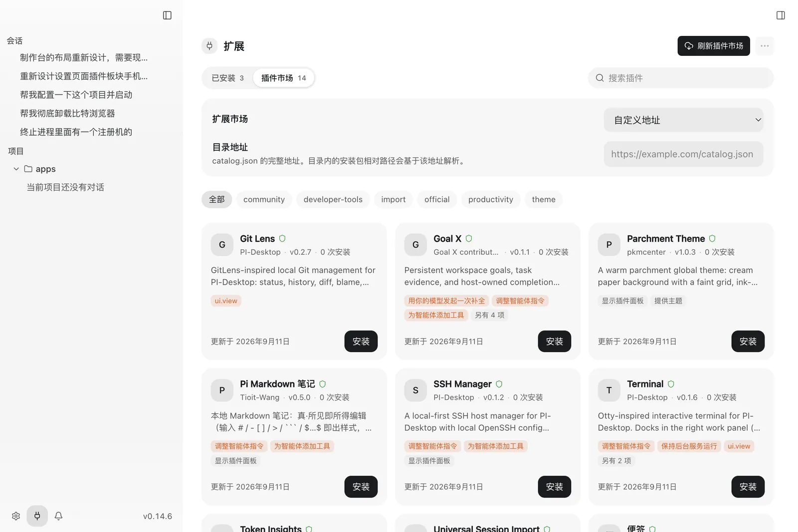798x532 pixels.
Task: Click 保持后台服务运行 tag on Terminal
Action: 689,446
